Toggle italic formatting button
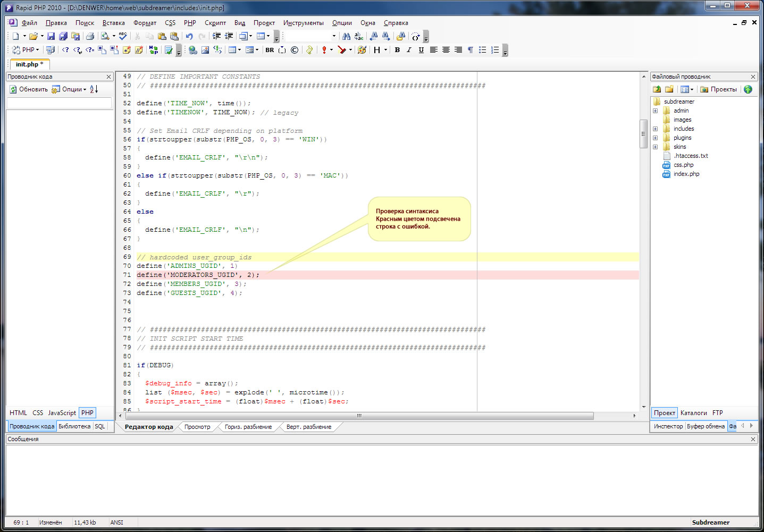Viewport: 764px width, 532px height. 409,50
